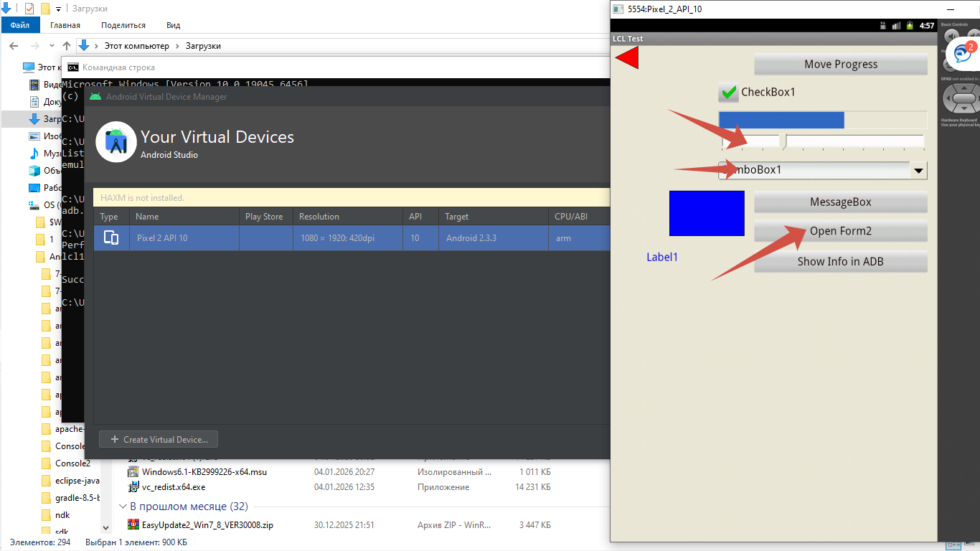Click the Create Virtual Device button
Viewport: 980px width, 551px height.
pyautogui.click(x=159, y=440)
